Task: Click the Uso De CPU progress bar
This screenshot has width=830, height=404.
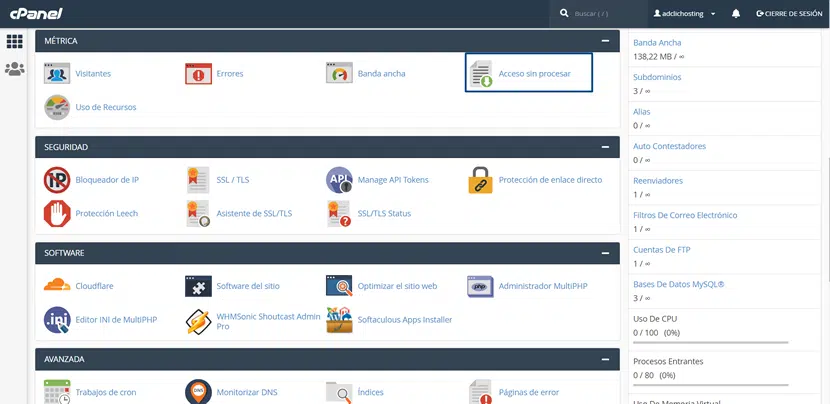Action: coord(710,342)
